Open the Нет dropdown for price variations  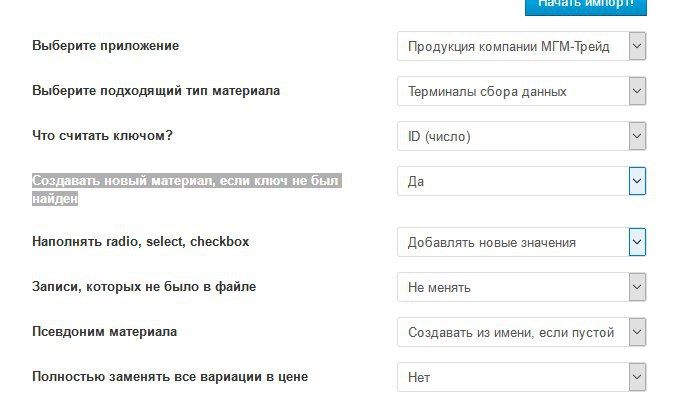point(521,377)
